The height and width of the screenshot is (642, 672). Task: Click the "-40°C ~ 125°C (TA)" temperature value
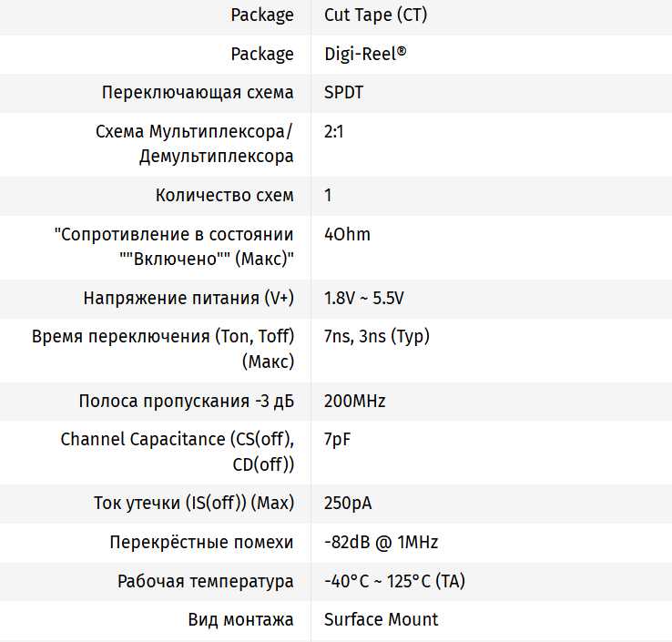tap(394, 581)
